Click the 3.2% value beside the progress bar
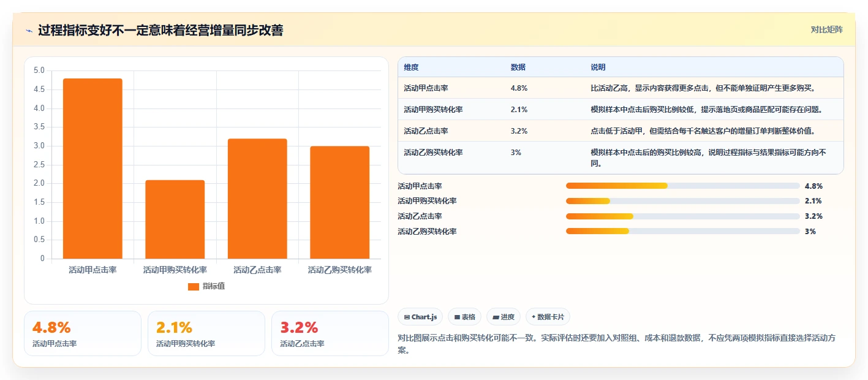868x380 pixels. [813, 216]
